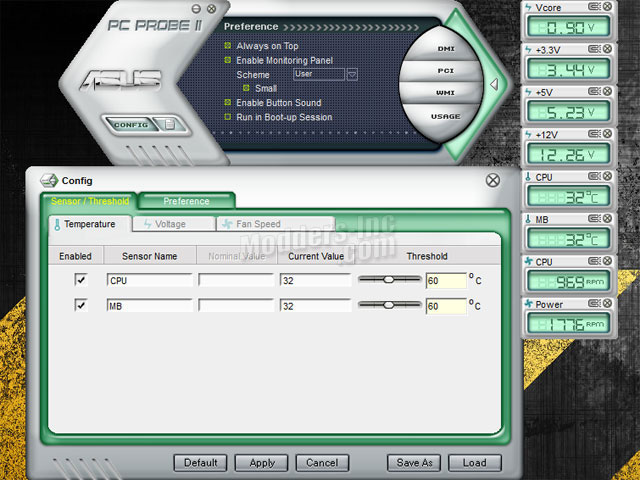Close the Power fan monitor widget
The height and width of the screenshot is (480, 640).
[x=608, y=304]
